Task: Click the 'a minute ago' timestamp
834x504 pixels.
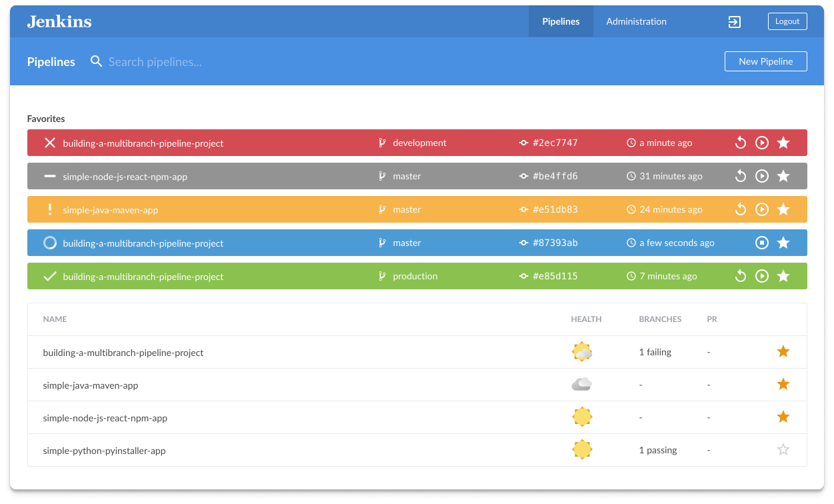Action: 665,143
